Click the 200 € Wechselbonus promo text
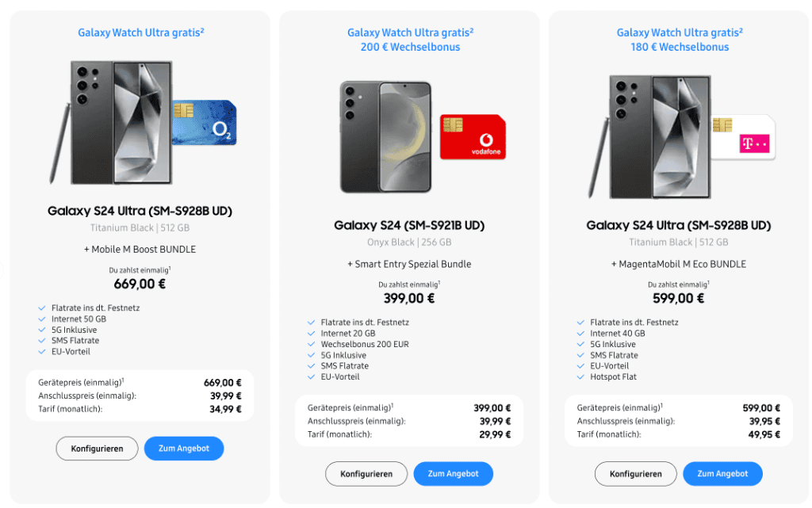 click(410, 47)
